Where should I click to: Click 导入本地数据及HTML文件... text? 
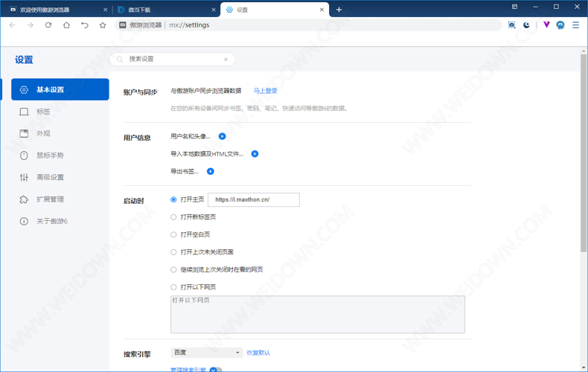207,154
